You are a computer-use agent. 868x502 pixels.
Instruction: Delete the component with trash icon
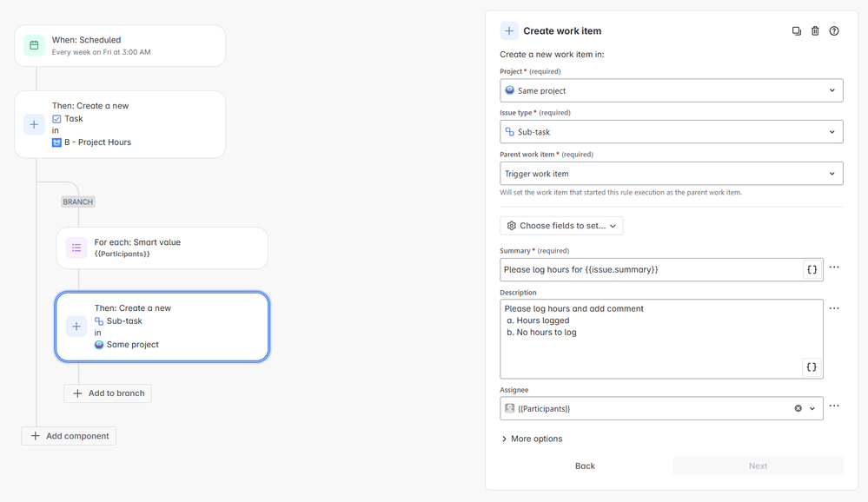(x=815, y=31)
